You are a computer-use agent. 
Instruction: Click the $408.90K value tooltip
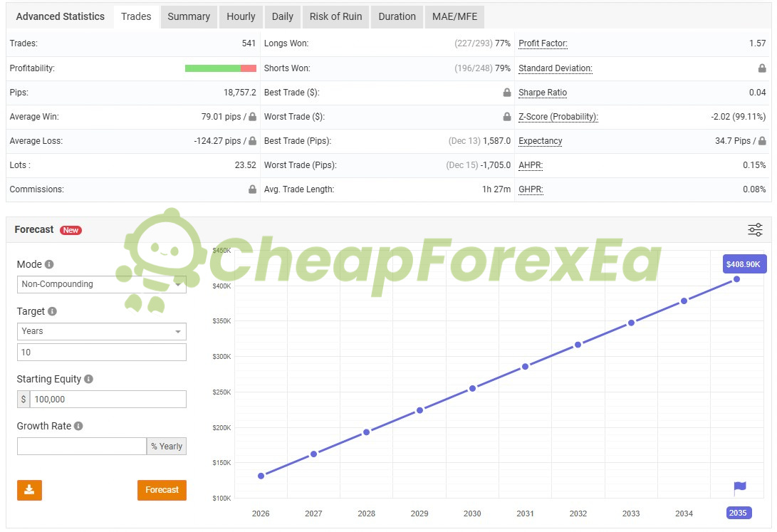pyautogui.click(x=744, y=264)
